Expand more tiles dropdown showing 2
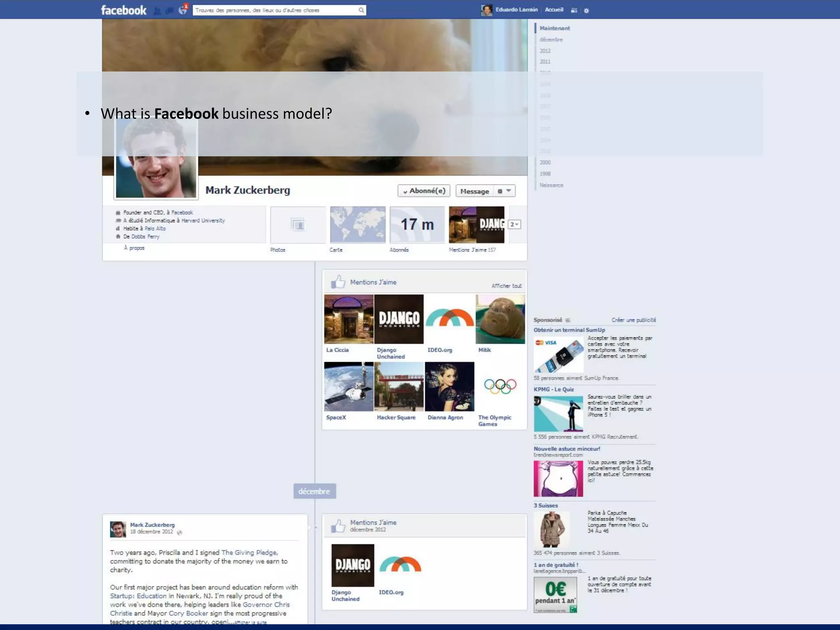 coord(515,224)
